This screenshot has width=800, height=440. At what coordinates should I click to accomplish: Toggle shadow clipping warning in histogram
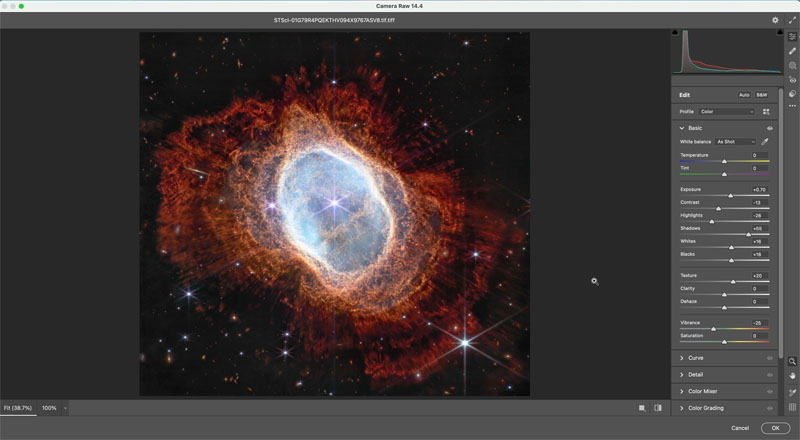pyautogui.click(x=675, y=32)
